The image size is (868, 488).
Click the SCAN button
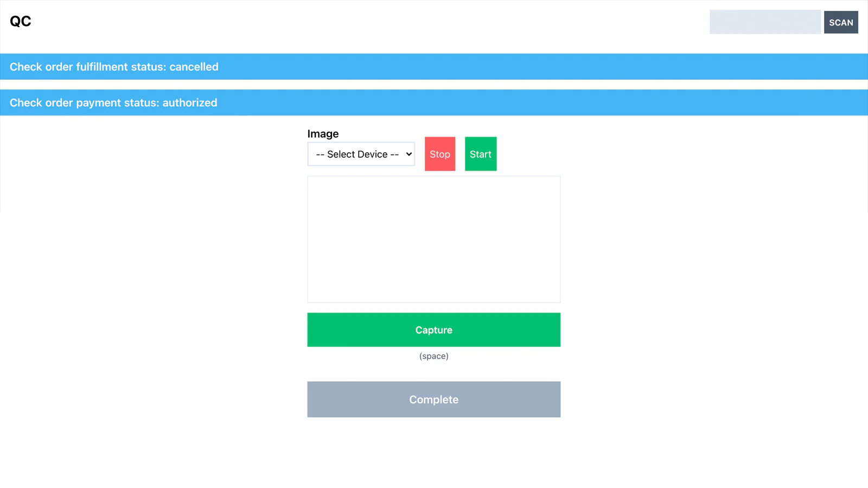(841, 22)
